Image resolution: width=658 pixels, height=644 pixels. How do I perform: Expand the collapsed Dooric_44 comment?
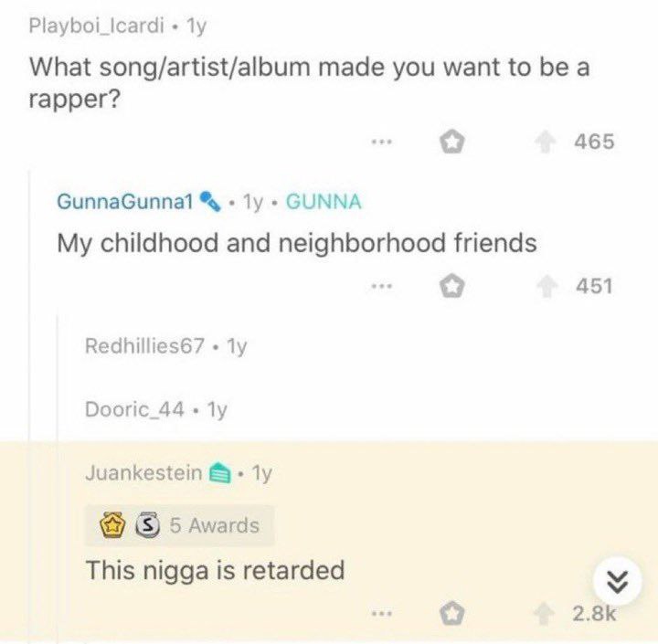156,409
